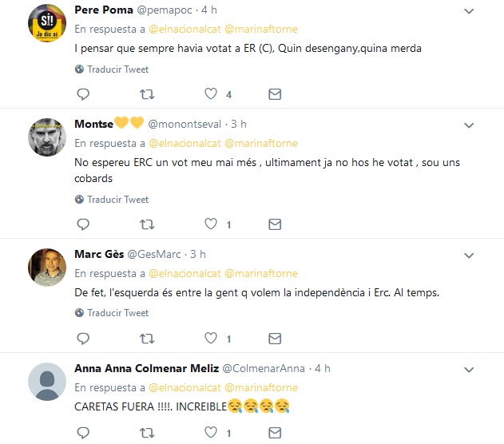Share Montse's tweet via message icon

click(x=275, y=224)
